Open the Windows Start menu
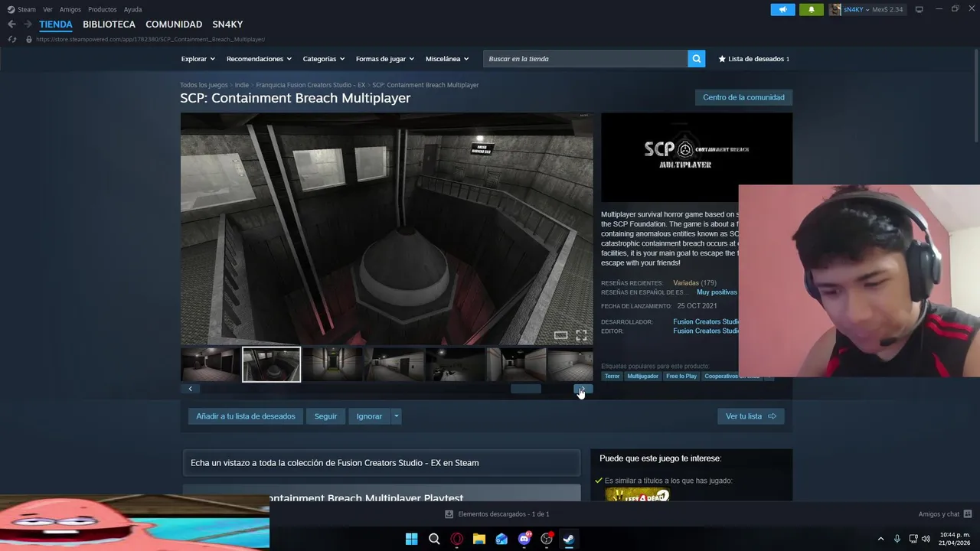This screenshot has width=980, height=551. pos(411,539)
